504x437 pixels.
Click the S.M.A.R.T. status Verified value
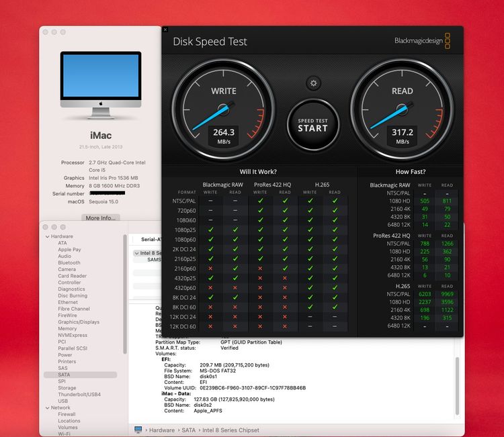pos(229,348)
